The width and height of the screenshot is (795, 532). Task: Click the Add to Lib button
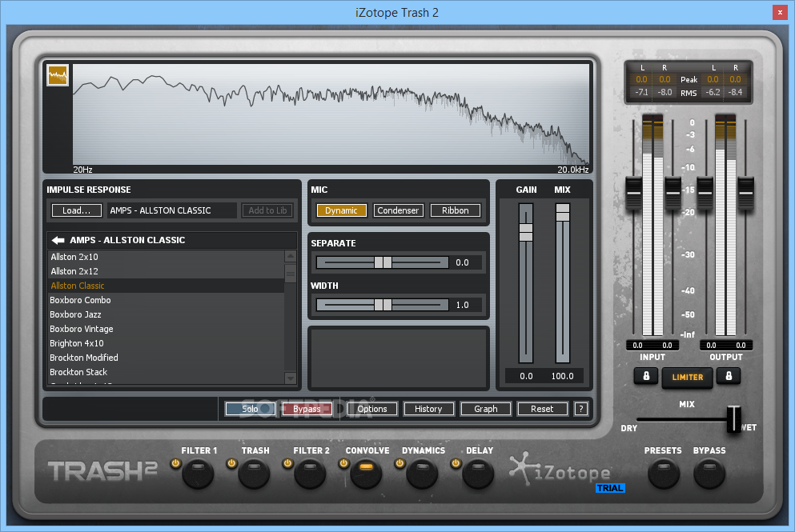[267, 210]
